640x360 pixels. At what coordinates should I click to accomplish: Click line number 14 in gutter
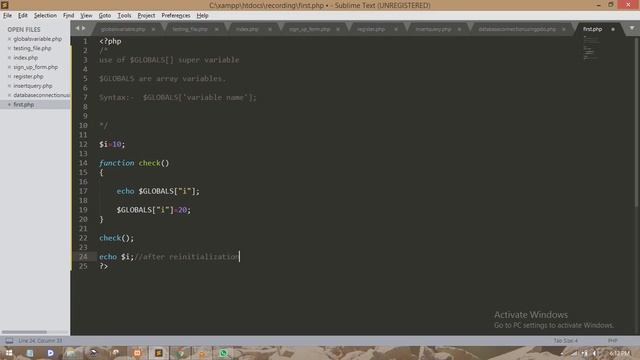point(83,163)
